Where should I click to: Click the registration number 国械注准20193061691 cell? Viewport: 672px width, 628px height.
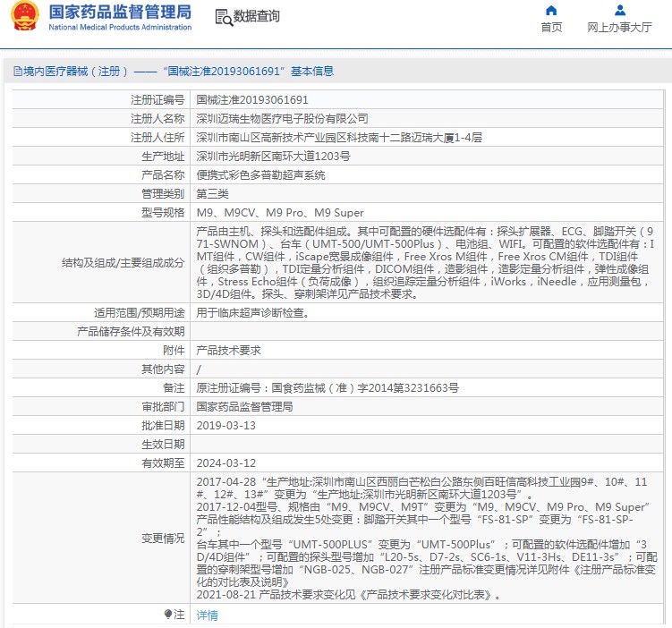252,100
